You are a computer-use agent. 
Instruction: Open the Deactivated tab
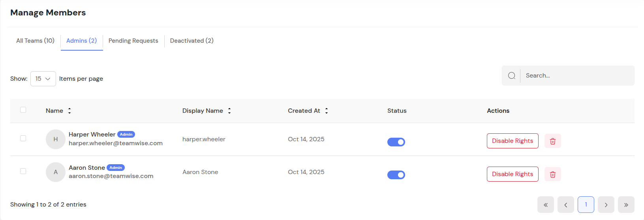192,41
